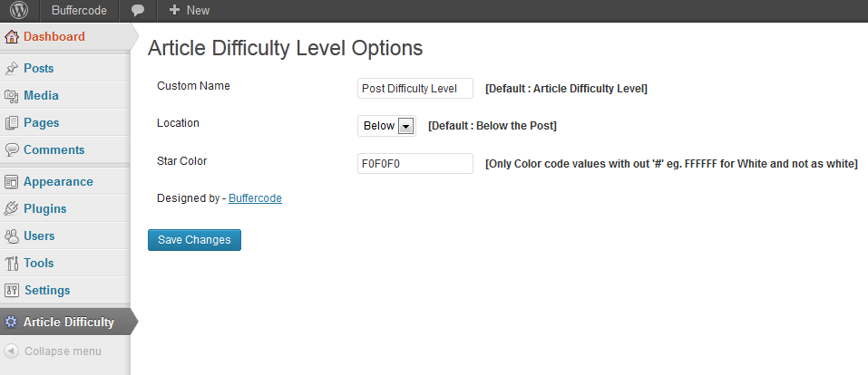Viewport: 868px width, 375px height.
Task: Collapse the admin sidebar menu
Action: 53,351
